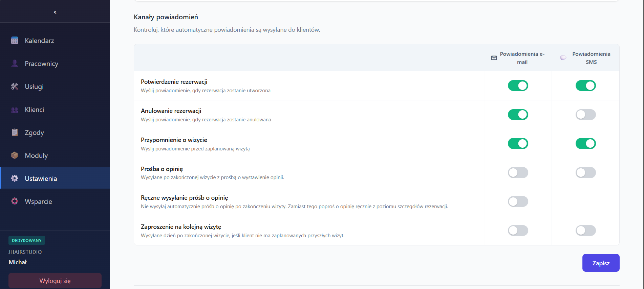
Task: Toggle Ręczne wysyłanie próśb o opinię switch
Action: (518, 202)
